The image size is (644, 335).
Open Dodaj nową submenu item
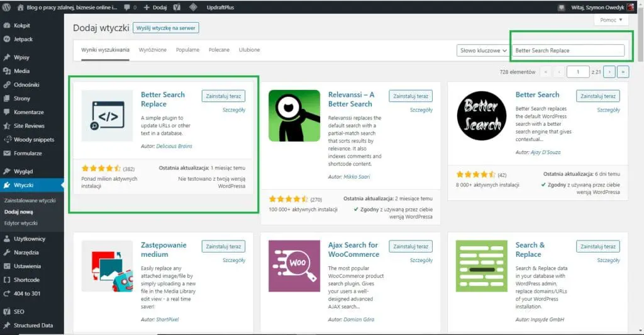[x=18, y=212]
